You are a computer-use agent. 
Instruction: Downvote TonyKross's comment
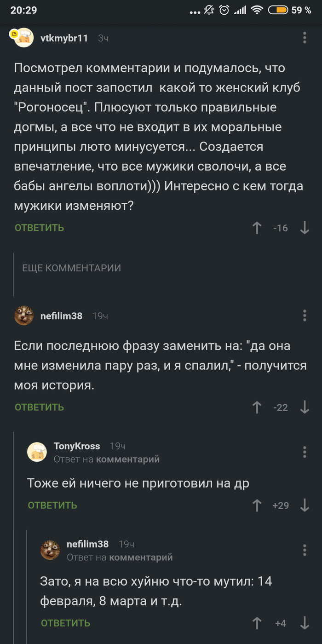click(305, 506)
